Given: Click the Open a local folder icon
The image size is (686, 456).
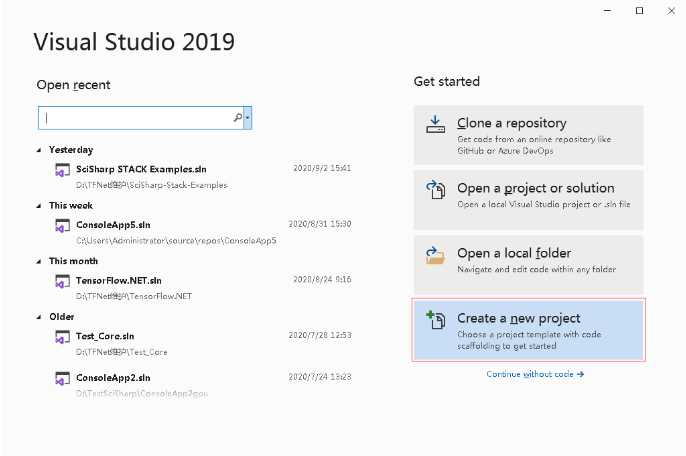Looking at the screenshot, I should [x=435, y=256].
